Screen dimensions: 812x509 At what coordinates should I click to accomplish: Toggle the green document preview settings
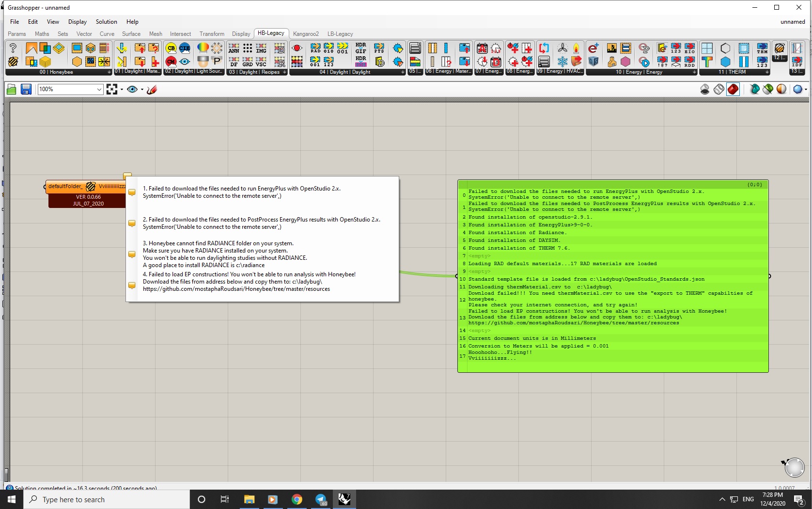click(768, 89)
